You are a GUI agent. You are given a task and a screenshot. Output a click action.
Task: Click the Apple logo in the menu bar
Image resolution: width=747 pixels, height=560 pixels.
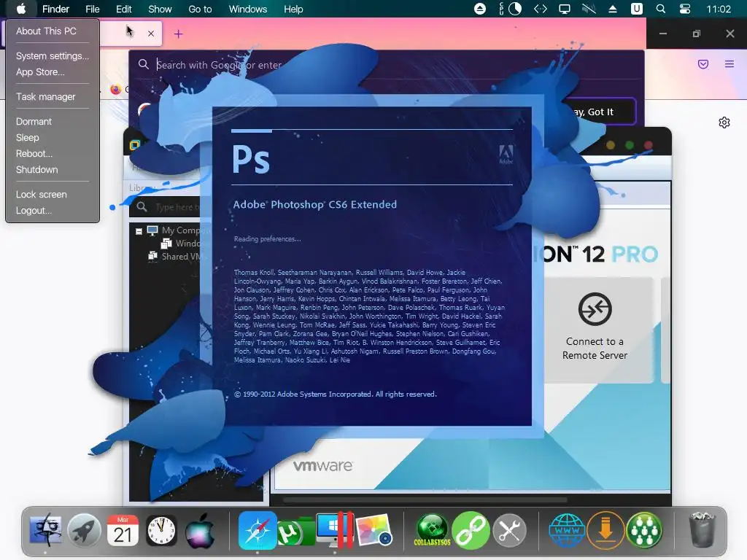[x=21, y=9]
